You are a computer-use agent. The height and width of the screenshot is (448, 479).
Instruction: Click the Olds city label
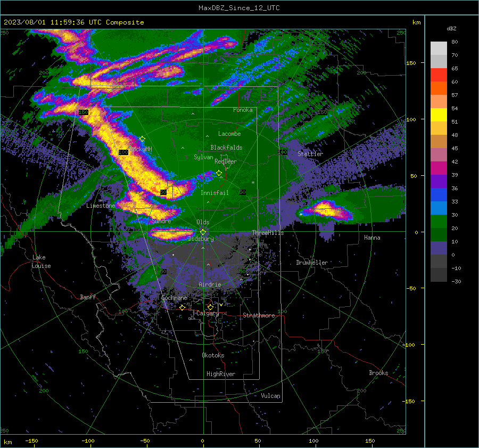(x=203, y=222)
